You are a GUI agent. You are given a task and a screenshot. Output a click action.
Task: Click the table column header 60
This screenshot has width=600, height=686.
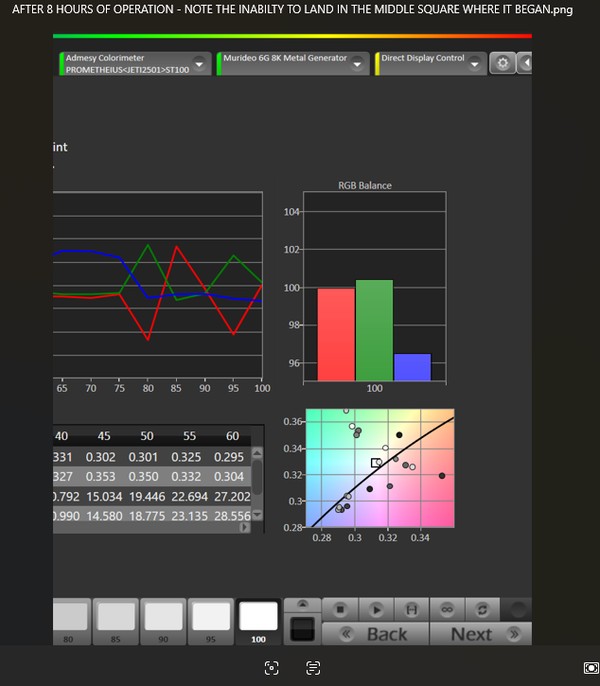click(x=232, y=436)
